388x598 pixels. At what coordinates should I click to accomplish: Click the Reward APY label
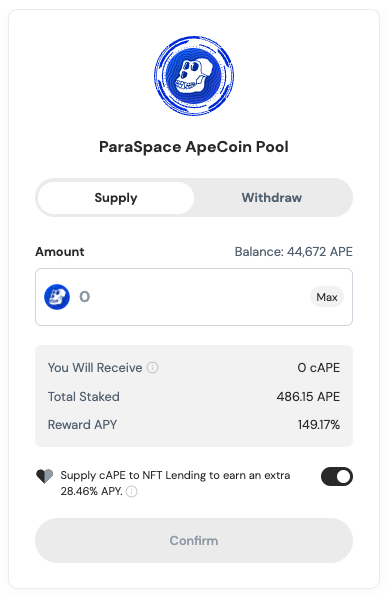point(82,424)
